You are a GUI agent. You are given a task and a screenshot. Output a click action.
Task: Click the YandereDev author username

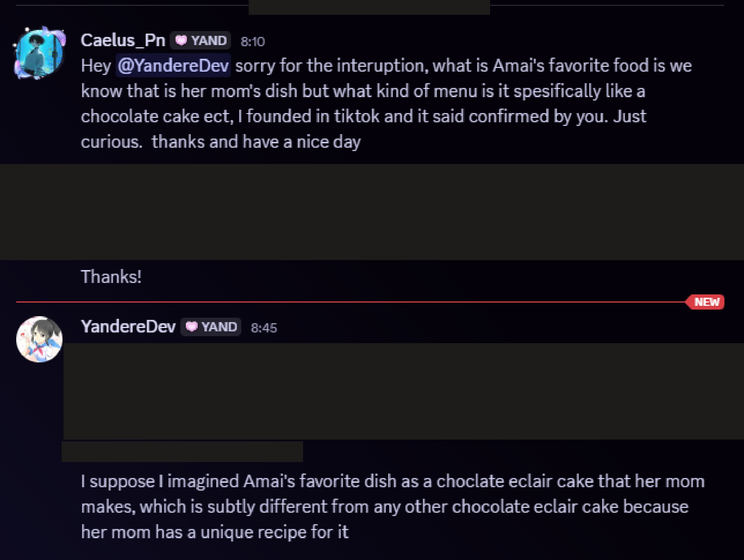tap(128, 327)
